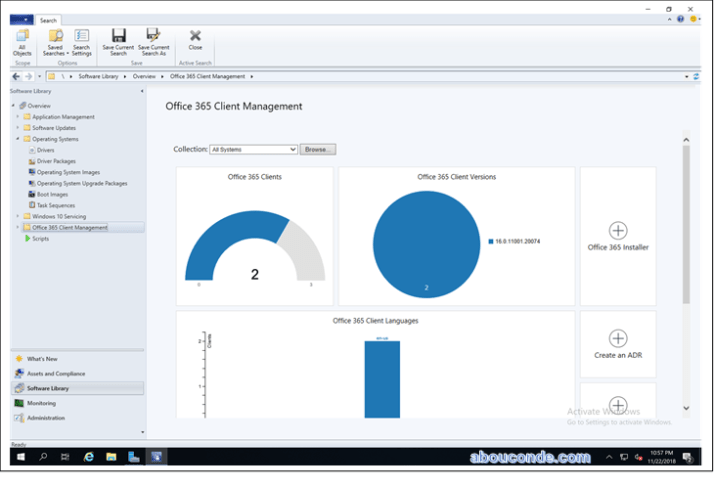Click the Office 365 Installer plus icon
The height and width of the screenshot is (486, 714).
point(618,231)
